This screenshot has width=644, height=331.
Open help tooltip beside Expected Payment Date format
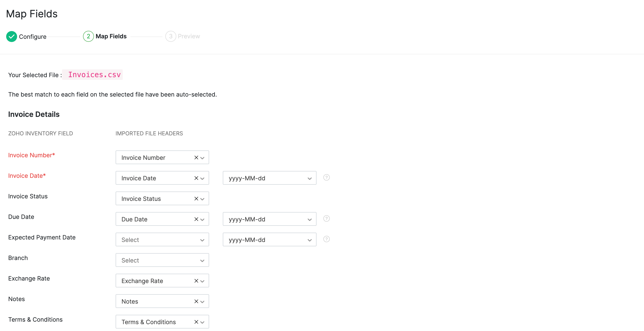(327, 239)
